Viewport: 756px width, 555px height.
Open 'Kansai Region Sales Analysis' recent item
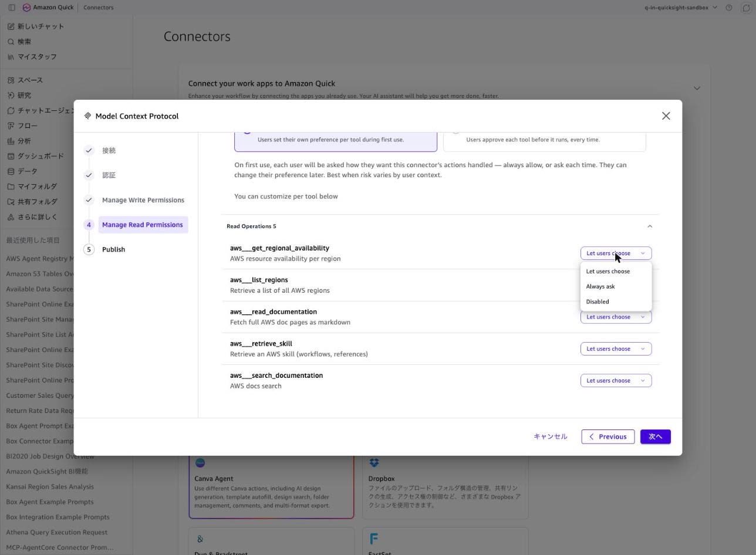point(50,487)
